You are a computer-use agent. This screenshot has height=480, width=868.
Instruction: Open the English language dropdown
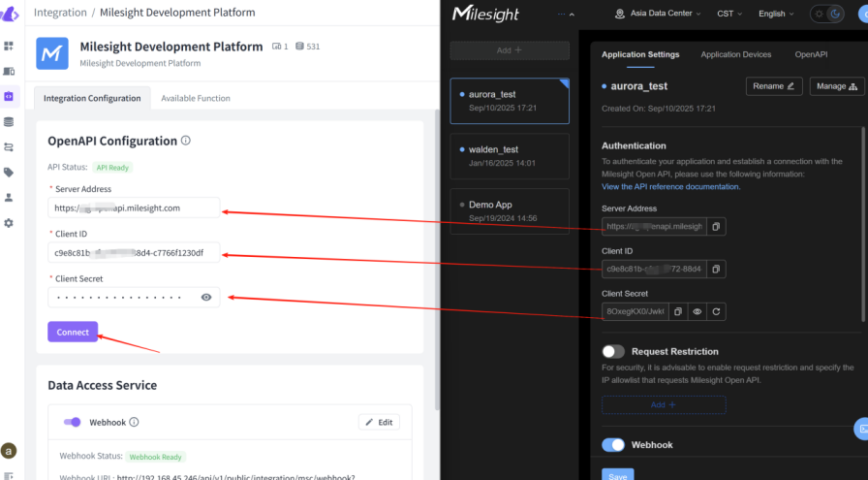(x=776, y=14)
